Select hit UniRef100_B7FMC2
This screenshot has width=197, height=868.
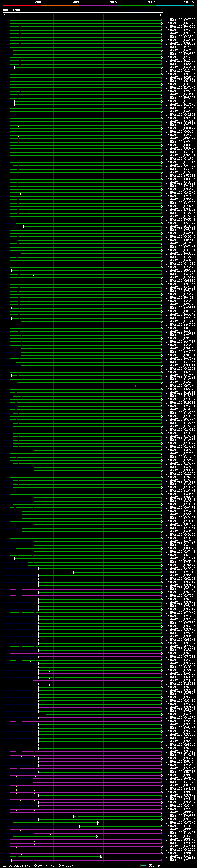pyautogui.click(x=180, y=47)
